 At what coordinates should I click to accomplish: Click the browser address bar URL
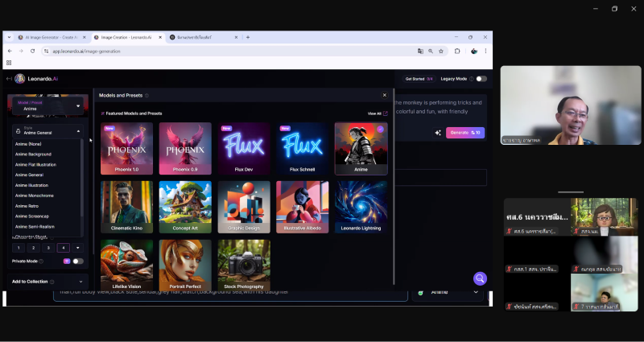[x=86, y=52]
